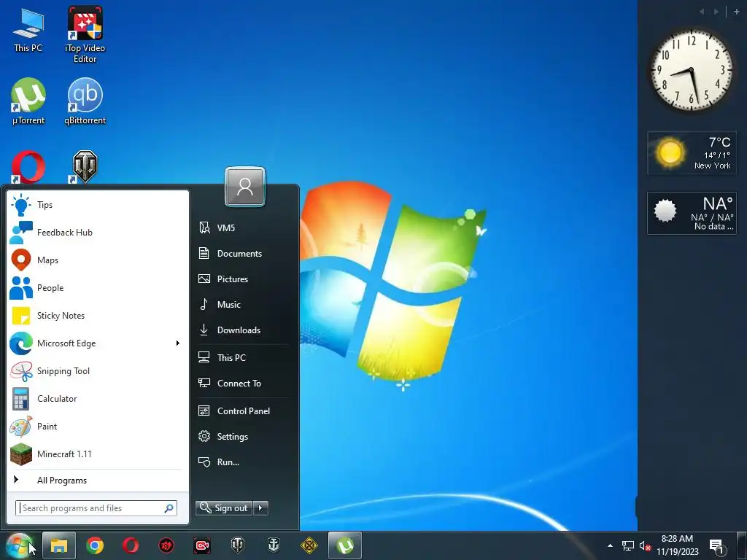
Task: Select the Opera desktop shortcut
Action: coord(28,167)
